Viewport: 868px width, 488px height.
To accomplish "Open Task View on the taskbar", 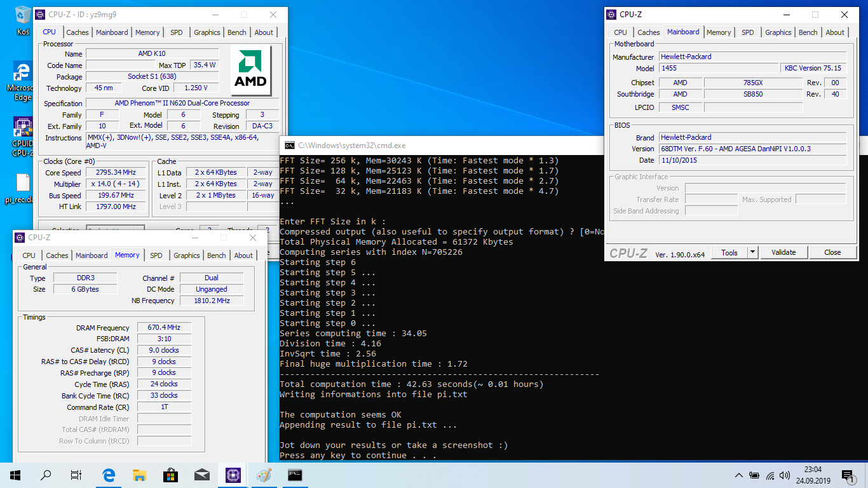I will pos(76,475).
